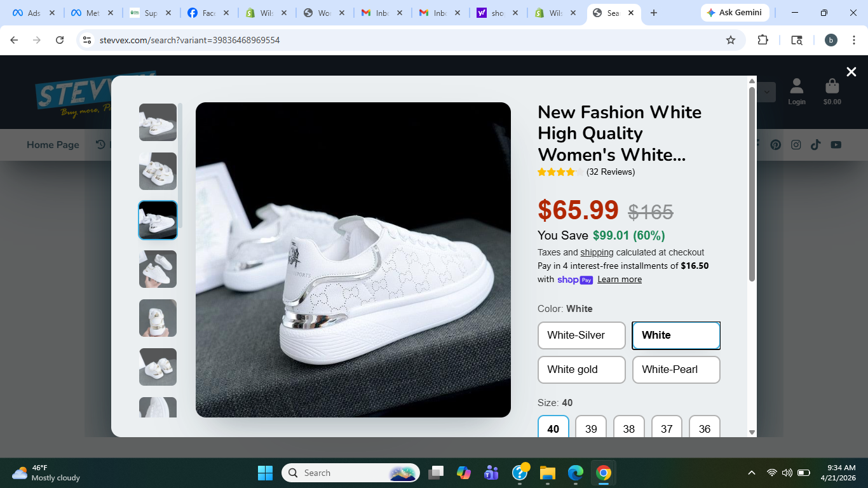The width and height of the screenshot is (868, 488).
Task: Select the fourth thumbnail of held shoes
Action: click(x=158, y=269)
